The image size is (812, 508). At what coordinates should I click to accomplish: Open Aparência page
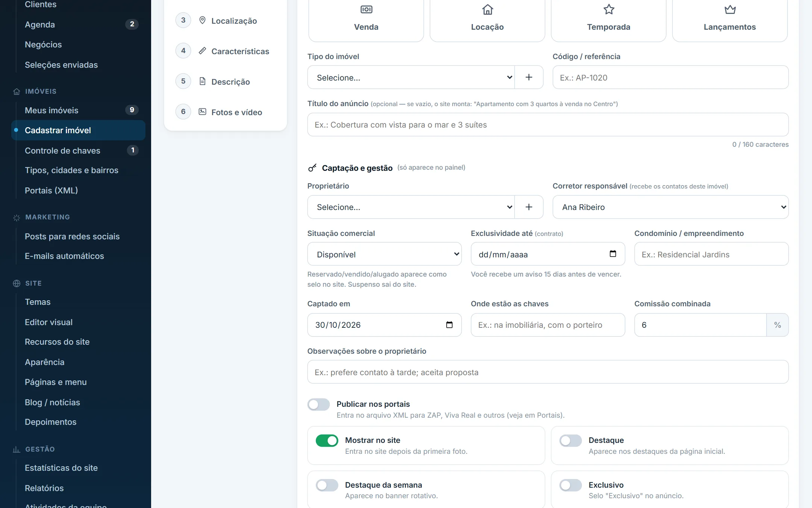[x=78, y=362]
